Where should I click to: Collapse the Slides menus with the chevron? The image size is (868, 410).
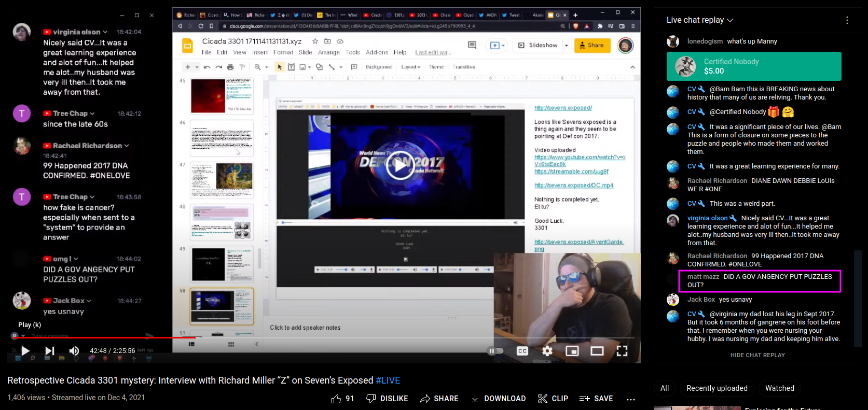coord(632,67)
